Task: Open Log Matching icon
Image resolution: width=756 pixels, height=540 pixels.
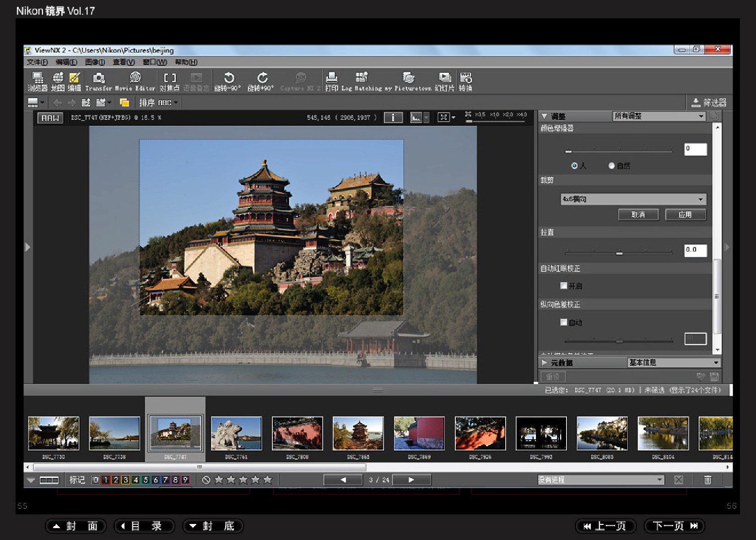Action: 362,81
